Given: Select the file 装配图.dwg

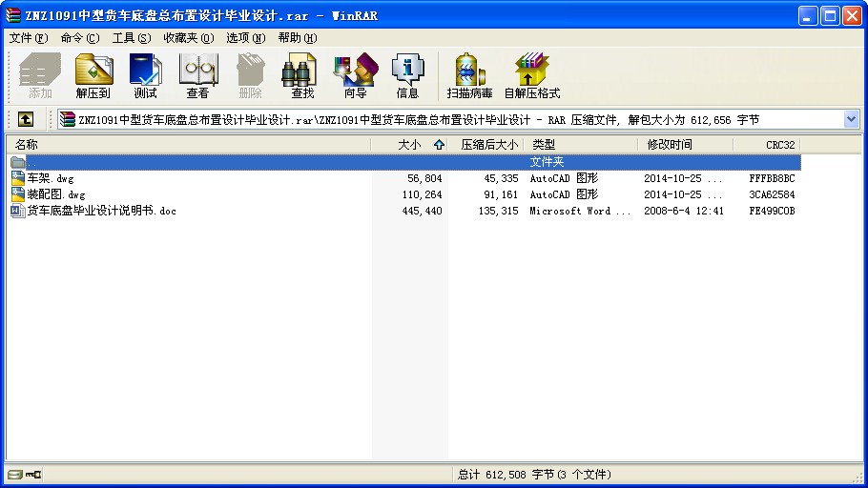Looking at the screenshot, I should point(55,194).
